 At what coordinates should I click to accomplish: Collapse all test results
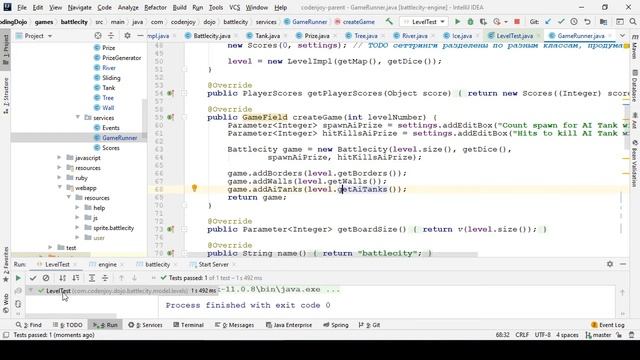pos(105,278)
